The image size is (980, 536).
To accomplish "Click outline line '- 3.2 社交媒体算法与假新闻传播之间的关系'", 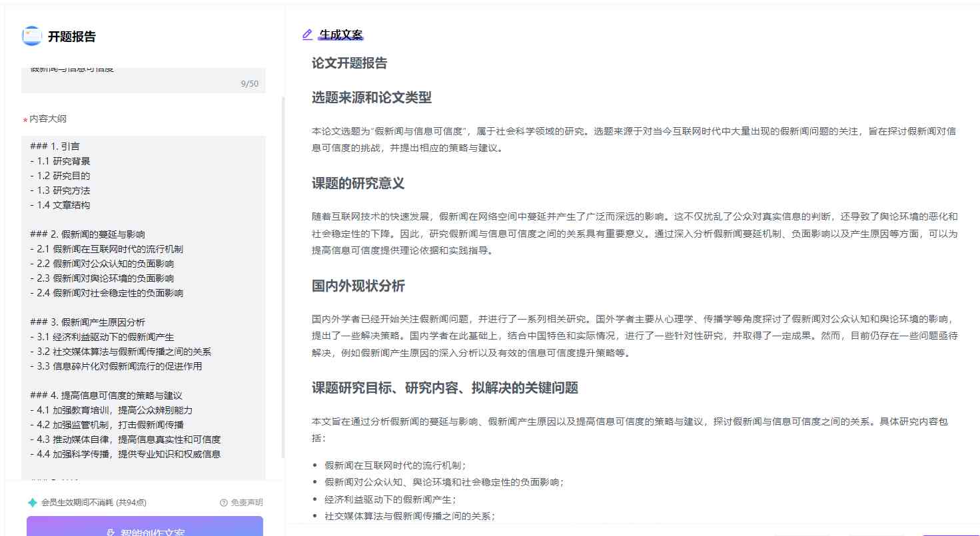I will (x=121, y=352).
